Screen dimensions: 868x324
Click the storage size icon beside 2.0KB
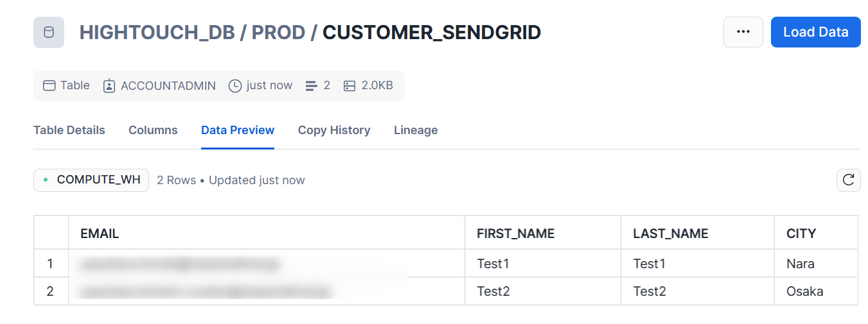tap(350, 85)
